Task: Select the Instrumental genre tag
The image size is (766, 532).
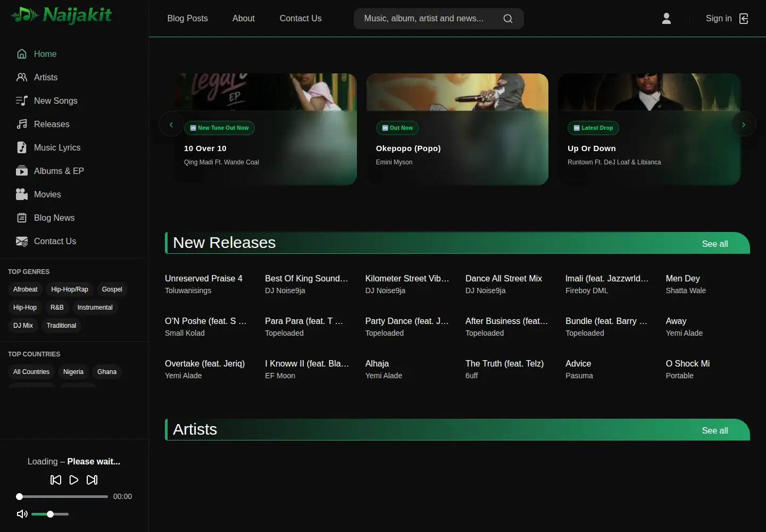Action: coord(95,307)
